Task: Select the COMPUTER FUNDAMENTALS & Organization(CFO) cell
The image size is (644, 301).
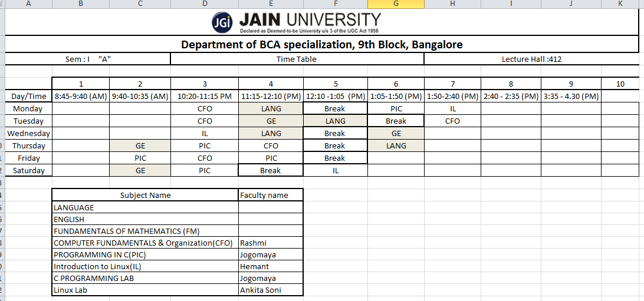Action: (146, 243)
